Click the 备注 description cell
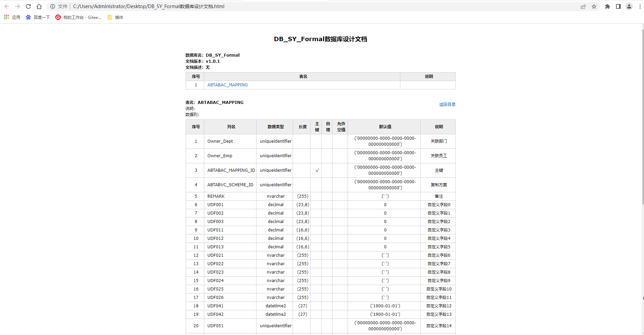The height and width of the screenshot is (335, 644). (x=438, y=196)
